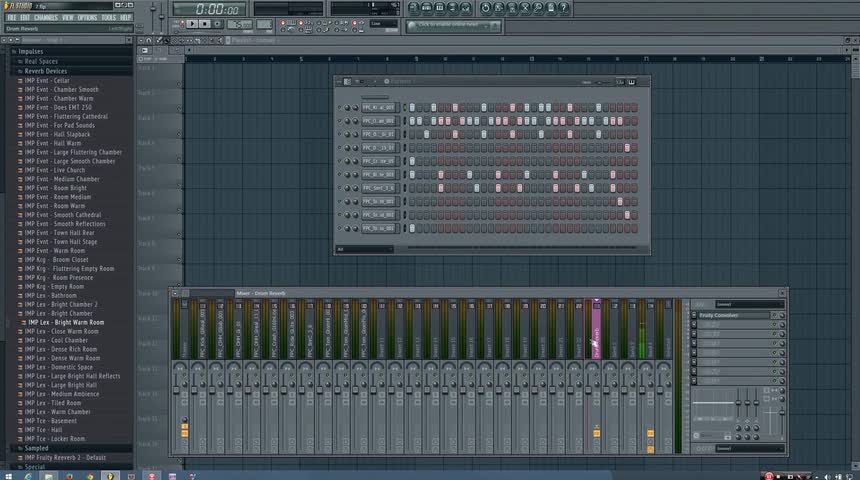Toggle first step of the top sequencer channel
The width and height of the screenshot is (860, 480).
coord(412,108)
